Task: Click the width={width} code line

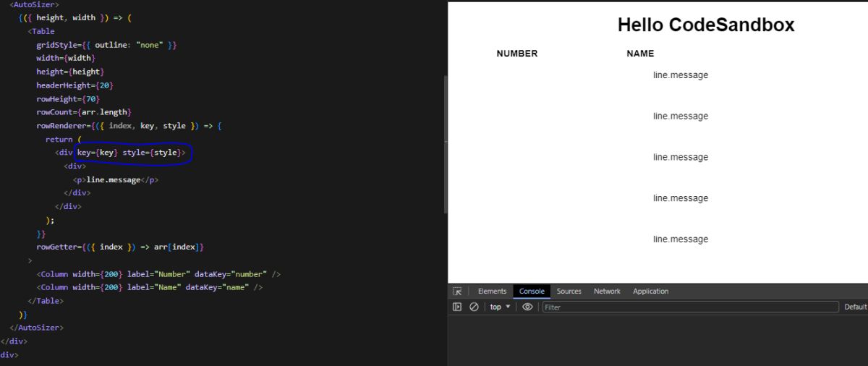Action: click(66, 58)
